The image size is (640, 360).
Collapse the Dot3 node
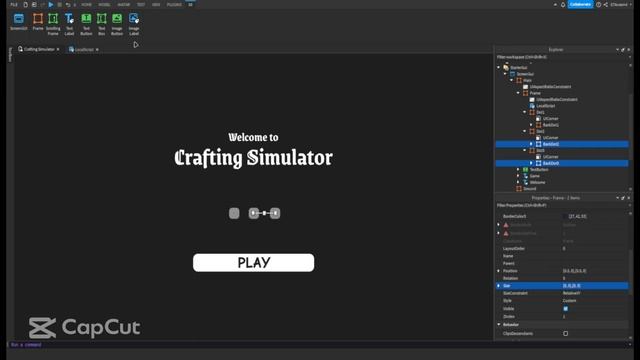pos(525,150)
